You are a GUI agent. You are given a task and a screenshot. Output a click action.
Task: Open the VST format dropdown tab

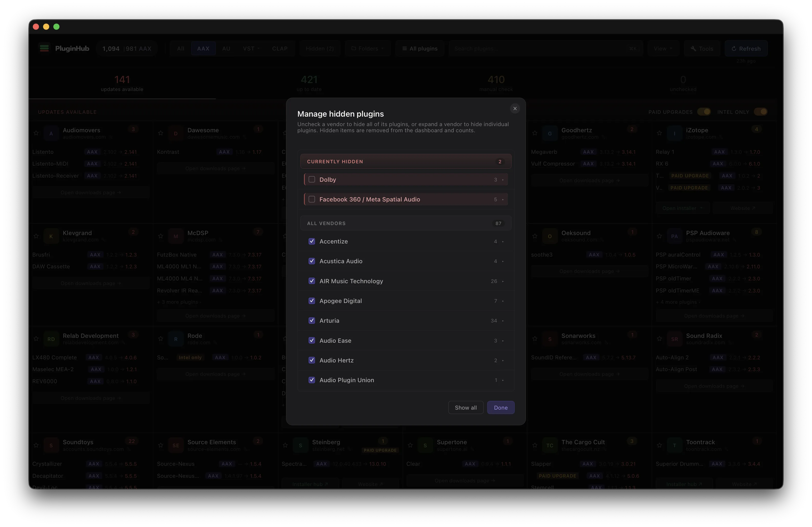point(251,48)
